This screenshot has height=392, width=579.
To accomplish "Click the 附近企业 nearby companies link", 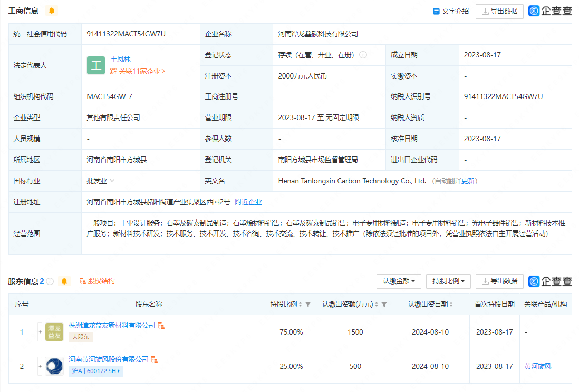I will [x=248, y=202].
